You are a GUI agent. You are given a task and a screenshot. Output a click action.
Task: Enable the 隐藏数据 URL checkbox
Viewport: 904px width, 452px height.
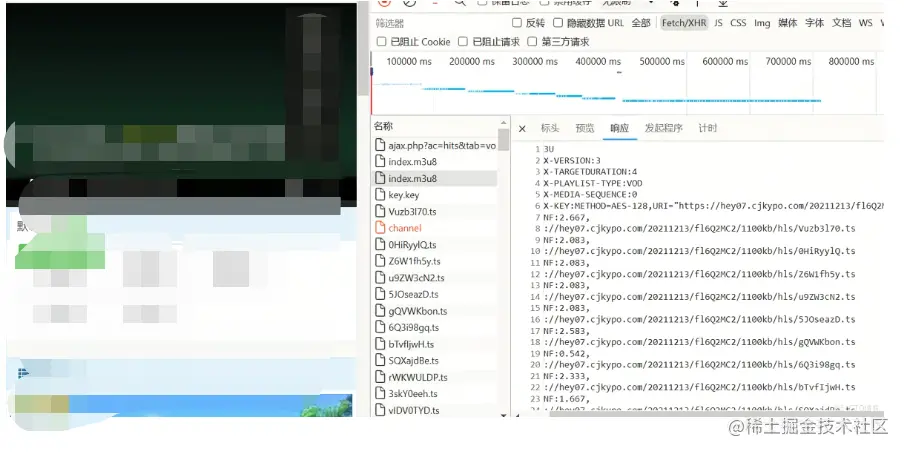click(x=558, y=23)
